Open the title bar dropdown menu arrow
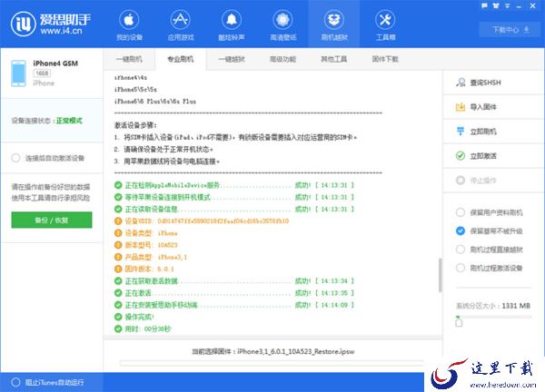Viewport: 545px width, 392px height. [508, 6]
